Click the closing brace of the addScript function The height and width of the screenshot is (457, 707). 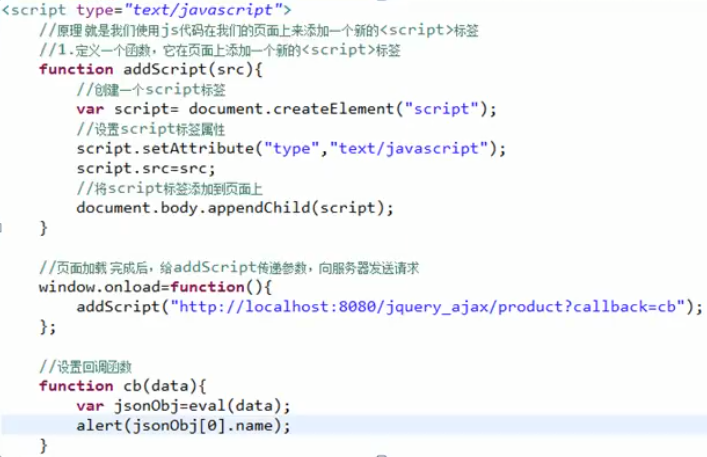tap(43, 228)
